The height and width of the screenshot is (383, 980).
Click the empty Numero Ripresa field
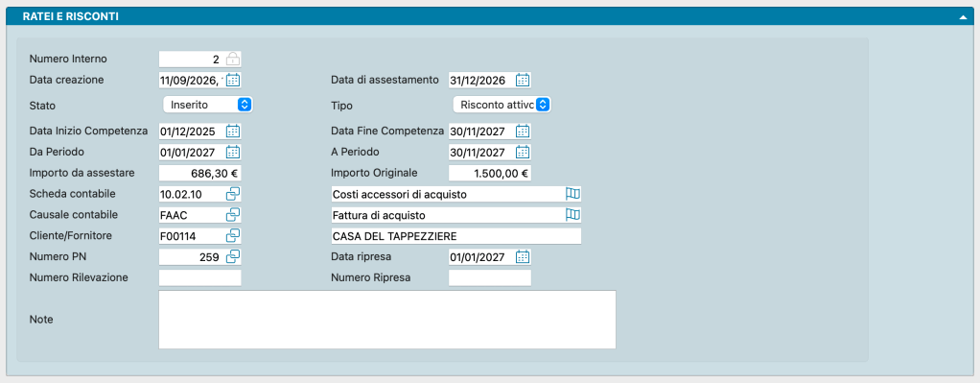tap(490, 277)
